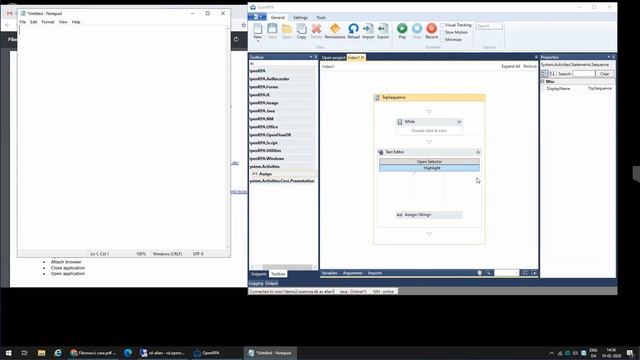
Task: Click the Properties categorized view icon
Action: [x=544, y=74]
